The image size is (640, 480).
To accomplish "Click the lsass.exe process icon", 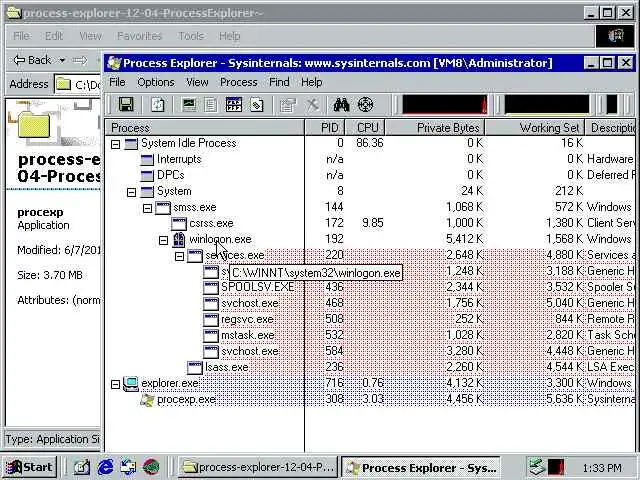I will coord(195,367).
